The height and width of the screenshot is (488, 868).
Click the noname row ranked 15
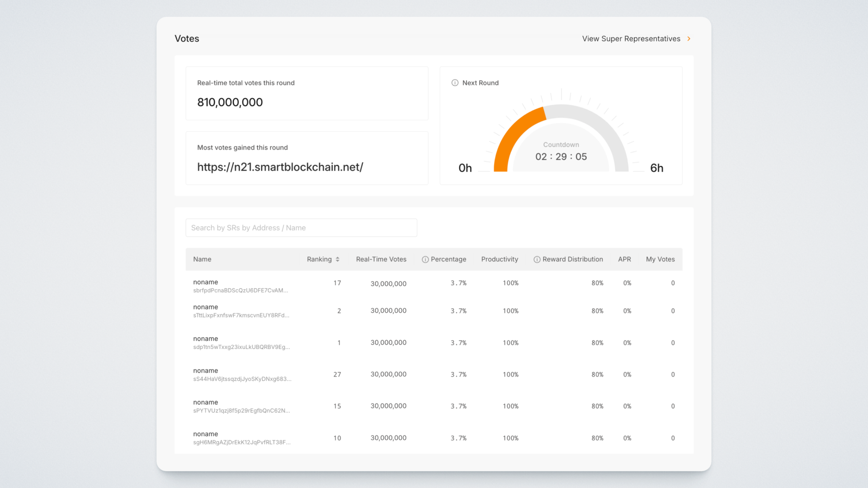pyautogui.click(x=206, y=402)
